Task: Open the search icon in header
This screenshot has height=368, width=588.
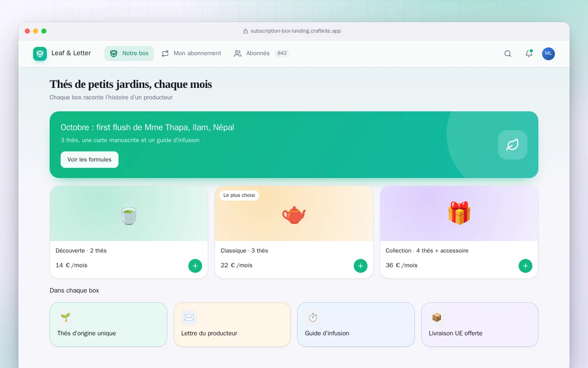Action: point(508,53)
